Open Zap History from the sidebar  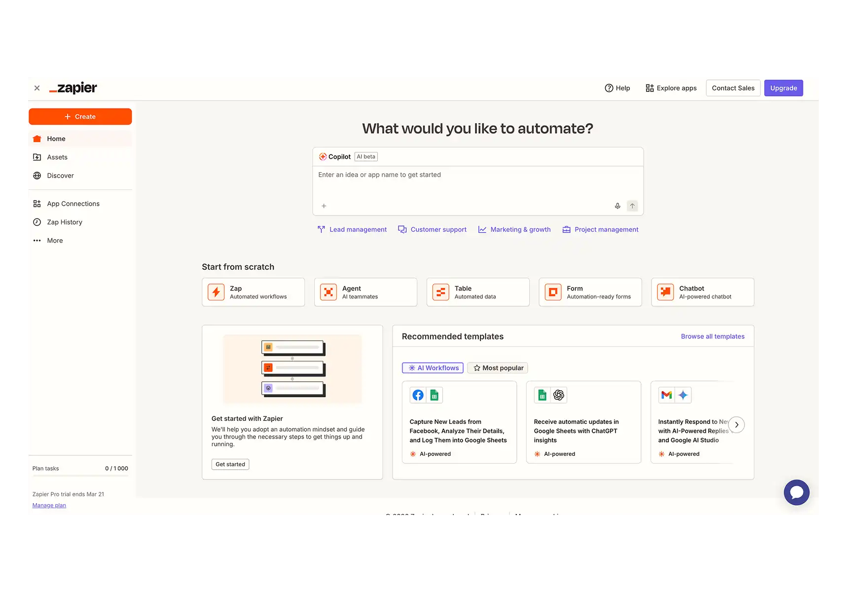click(65, 222)
